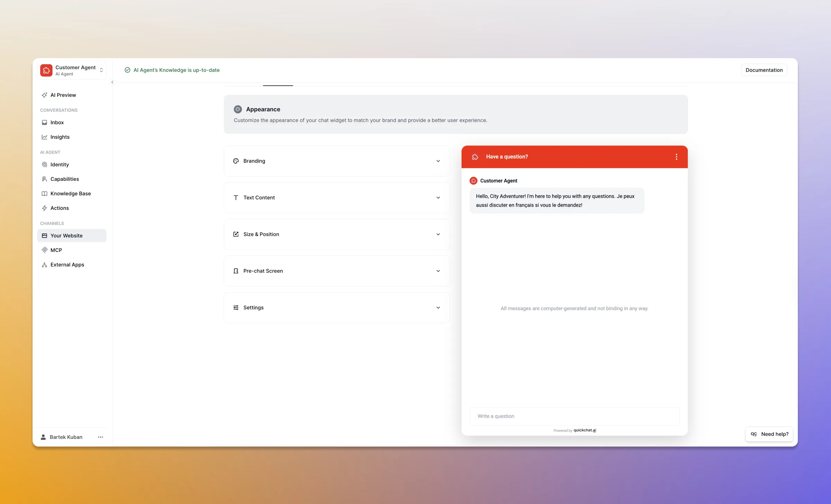The height and width of the screenshot is (504, 831).
Task: Click the red Customer Agent puzzle logo
Action: coord(46,70)
